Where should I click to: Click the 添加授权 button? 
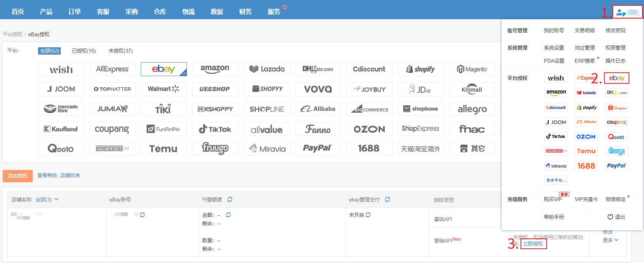coord(18,176)
